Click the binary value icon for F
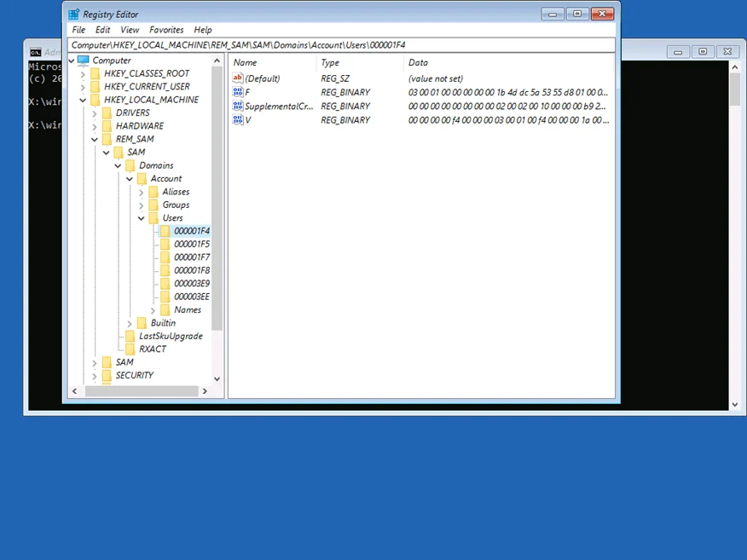The height and width of the screenshot is (560, 747). (238, 92)
